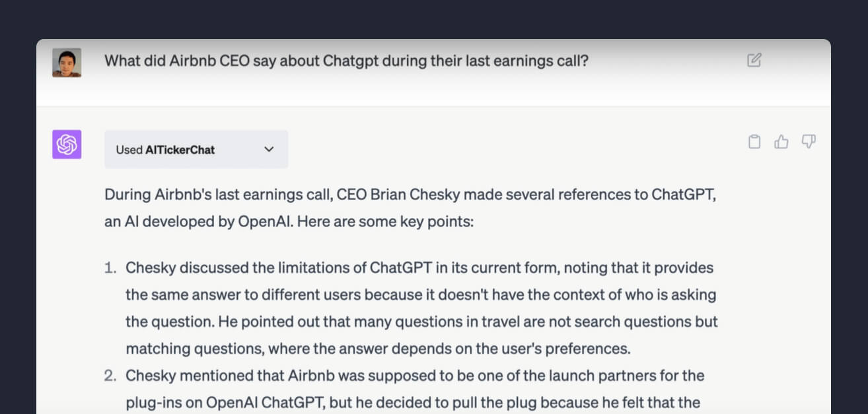Expand the chevron beside AITickerChat
868x414 pixels.
[269, 149]
